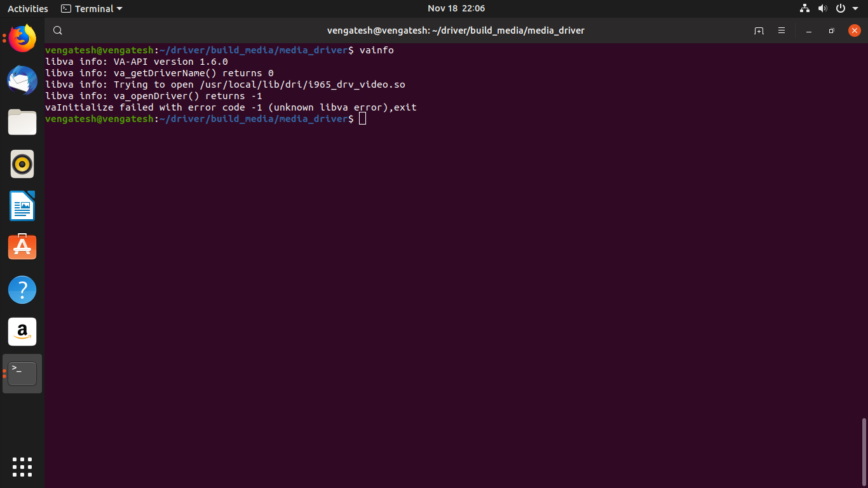This screenshot has height=488, width=868.
Task: Launch Firefox from the dock
Action: pyautogui.click(x=22, y=38)
